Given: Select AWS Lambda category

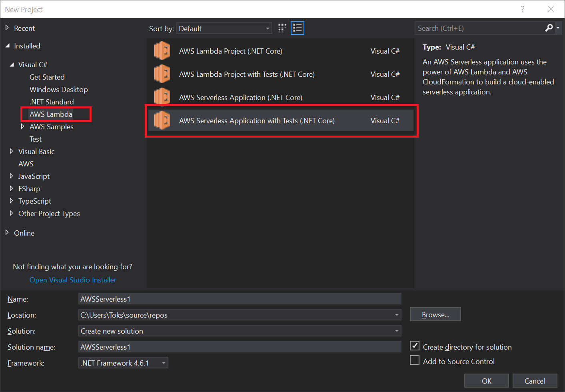Looking at the screenshot, I should click(51, 114).
